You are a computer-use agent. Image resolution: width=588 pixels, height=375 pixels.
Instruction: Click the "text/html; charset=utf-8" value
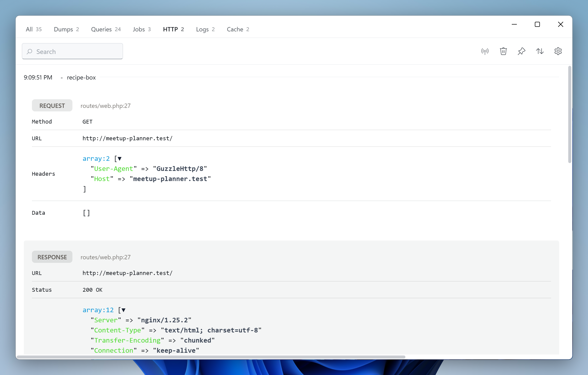(x=211, y=330)
